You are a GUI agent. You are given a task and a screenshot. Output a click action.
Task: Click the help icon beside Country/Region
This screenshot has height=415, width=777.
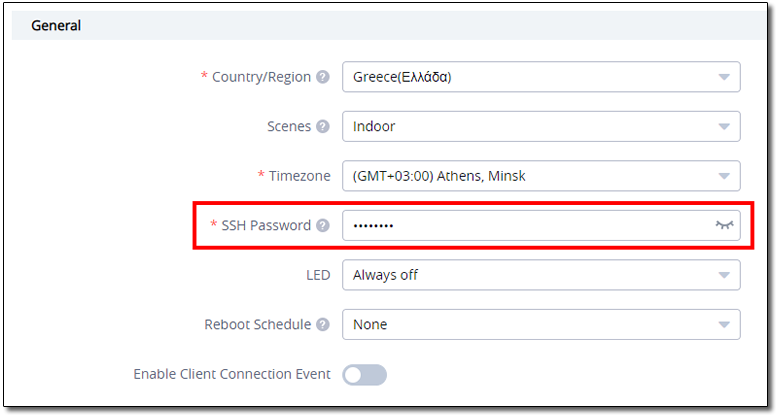(323, 77)
